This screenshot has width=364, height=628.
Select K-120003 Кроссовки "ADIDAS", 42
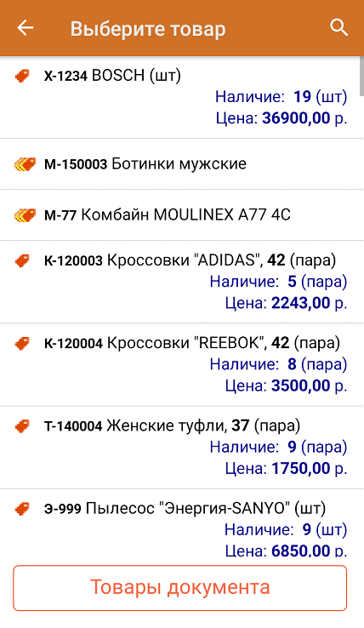pos(181,282)
